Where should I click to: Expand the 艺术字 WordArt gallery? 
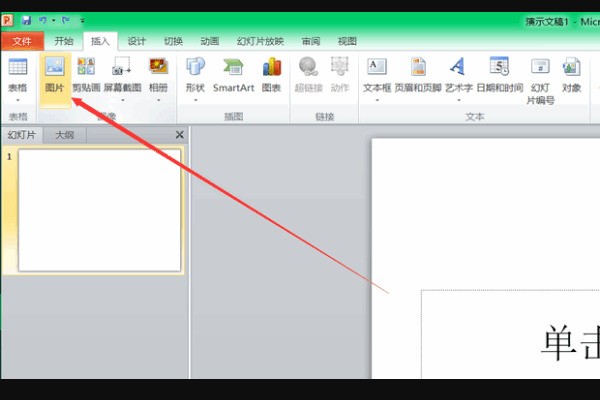[x=457, y=99]
